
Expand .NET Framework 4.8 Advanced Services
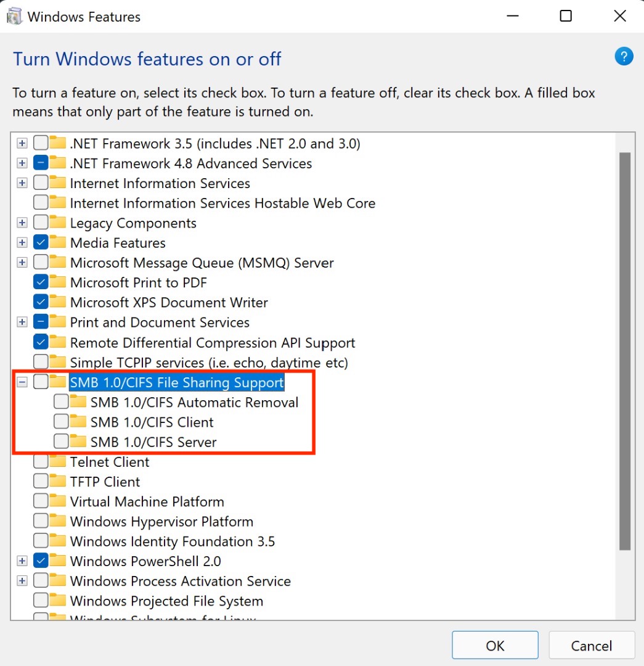(x=22, y=163)
